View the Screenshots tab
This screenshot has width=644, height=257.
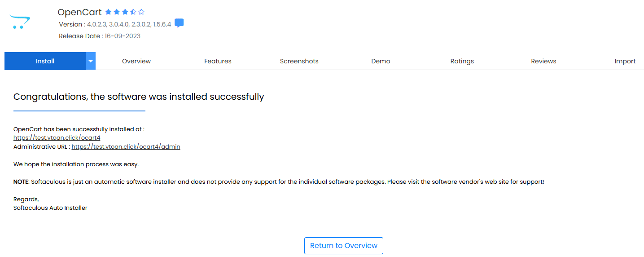[x=299, y=61]
